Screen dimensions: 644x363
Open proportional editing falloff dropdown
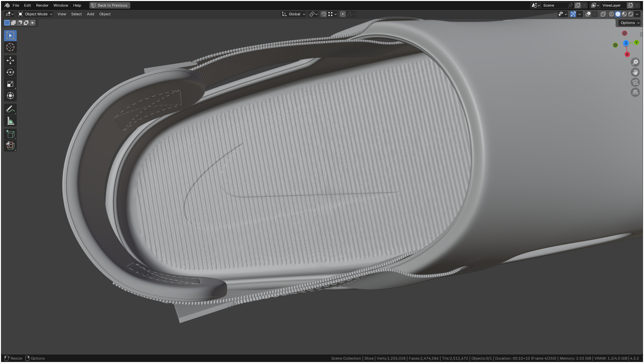351,14
